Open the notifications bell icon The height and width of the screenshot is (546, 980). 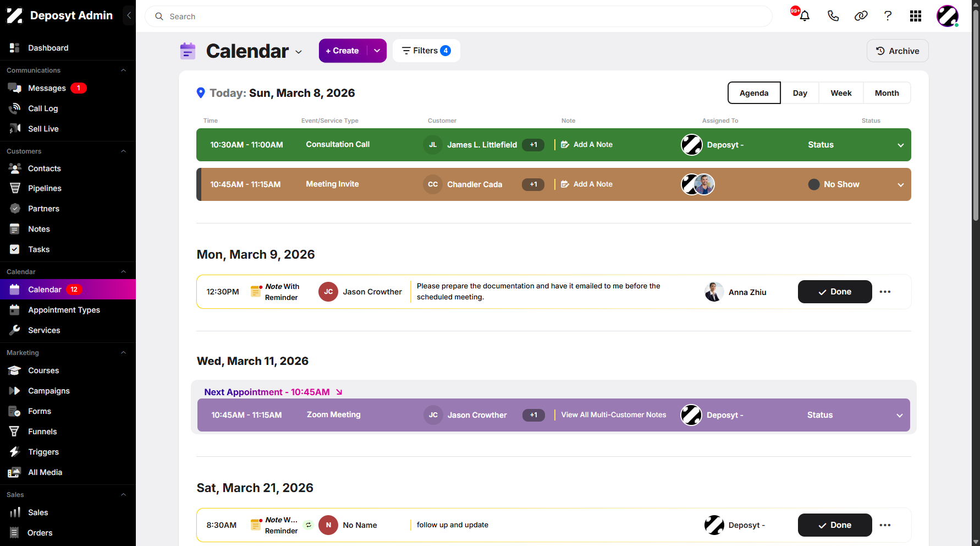tap(805, 16)
